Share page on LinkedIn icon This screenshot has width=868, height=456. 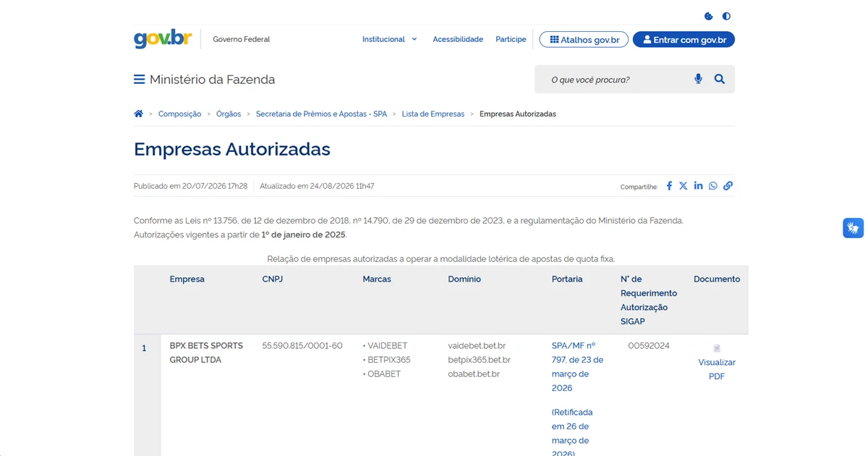pos(698,186)
